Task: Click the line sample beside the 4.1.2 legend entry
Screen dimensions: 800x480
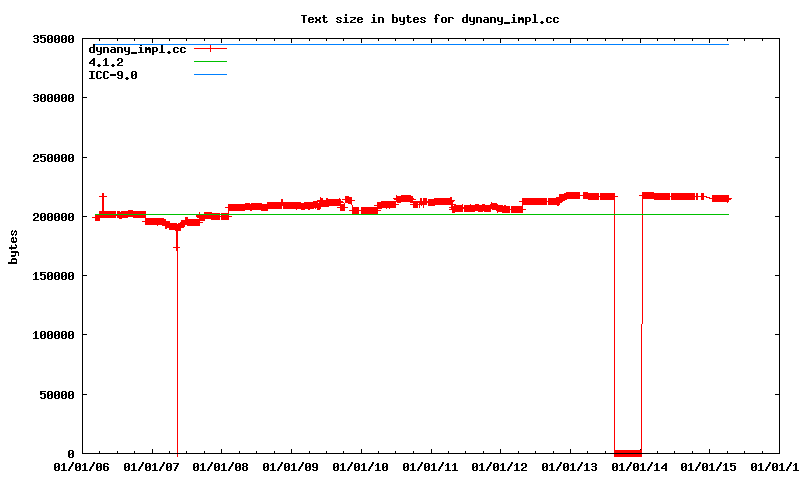Action: pyautogui.click(x=211, y=62)
